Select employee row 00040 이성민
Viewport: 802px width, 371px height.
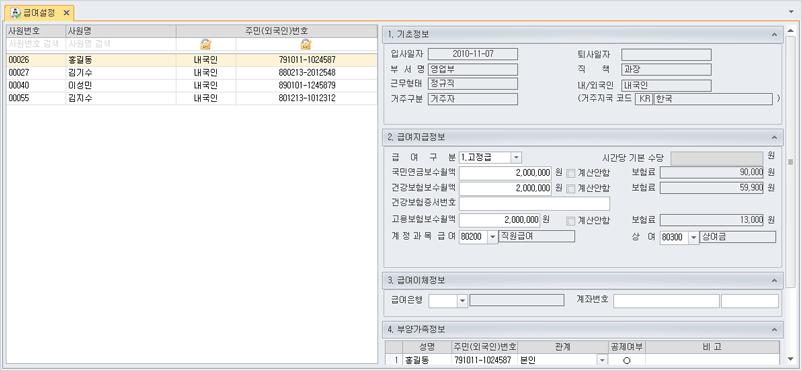point(192,85)
